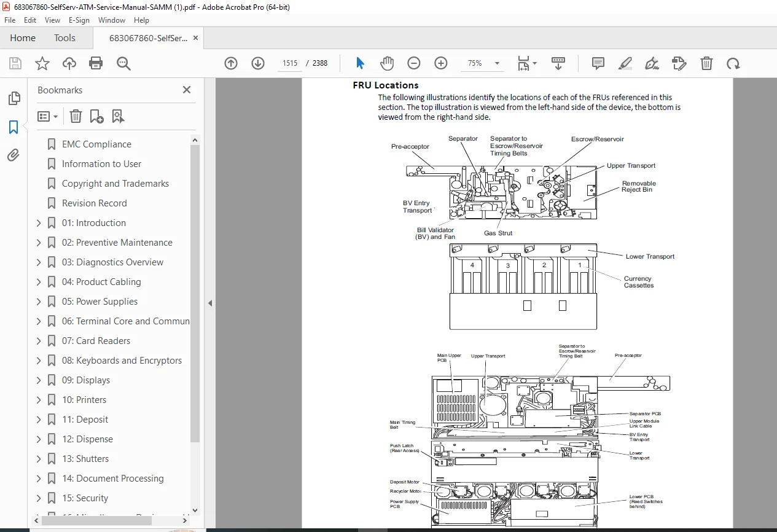Click the Save file icon

coord(15,63)
